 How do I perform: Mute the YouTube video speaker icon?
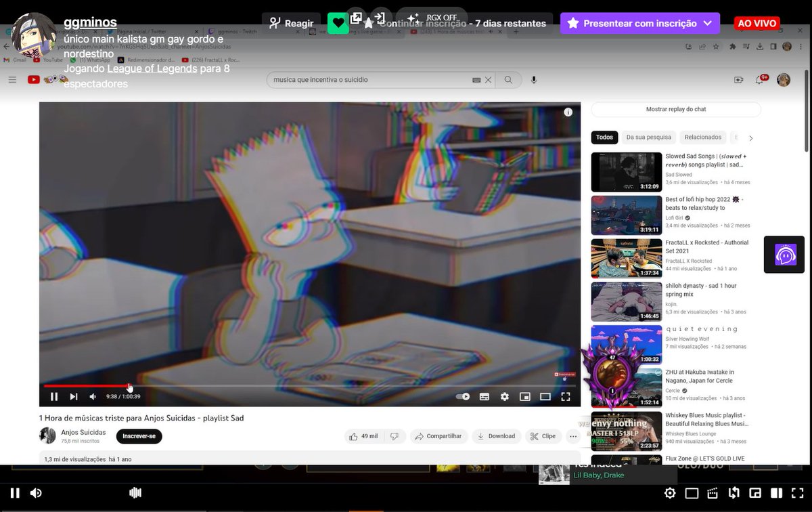coord(93,396)
